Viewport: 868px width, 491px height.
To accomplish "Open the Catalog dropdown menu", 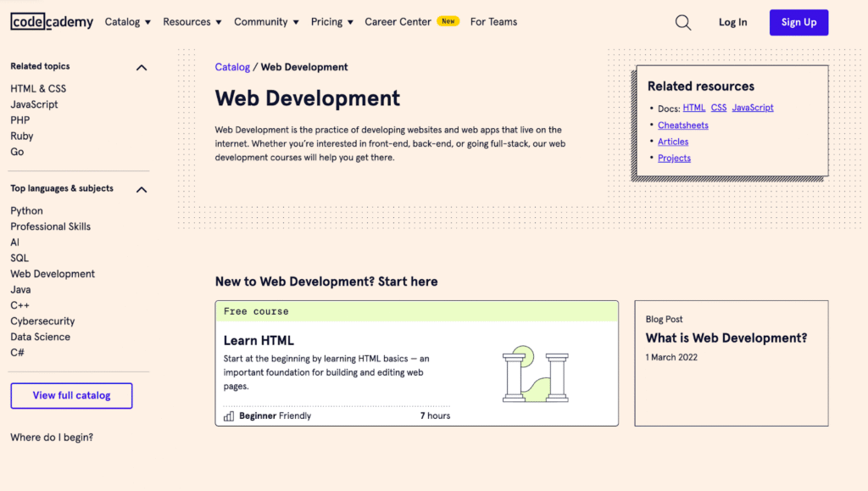I will pyautogui.click(x=128, y=22).
